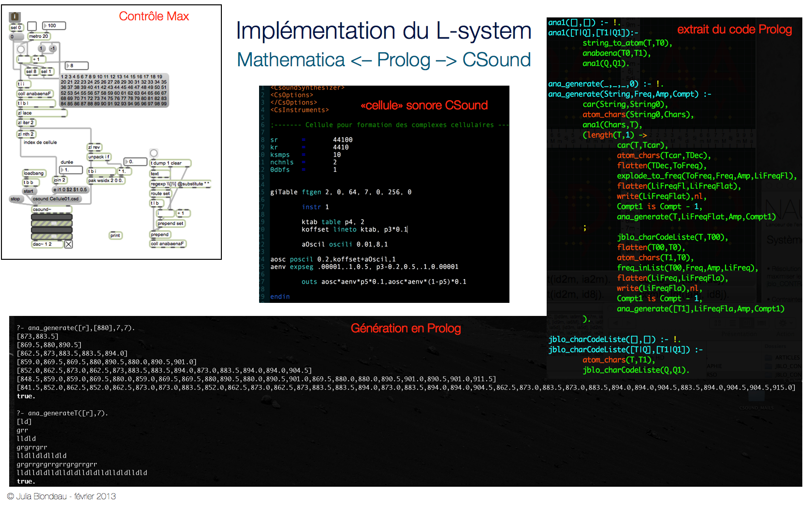
Task: Click the number list message 1 to 99
Action: click(114, 90)
